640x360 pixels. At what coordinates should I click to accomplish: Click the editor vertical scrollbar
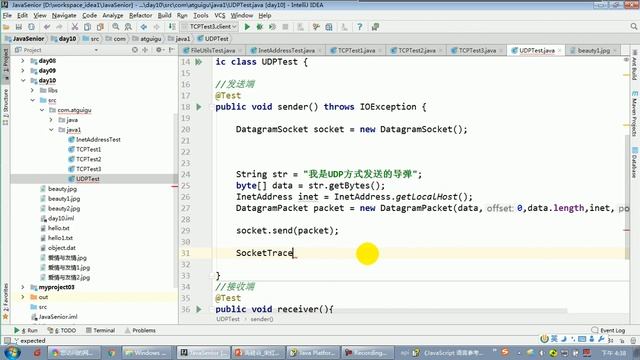[627, 196]
